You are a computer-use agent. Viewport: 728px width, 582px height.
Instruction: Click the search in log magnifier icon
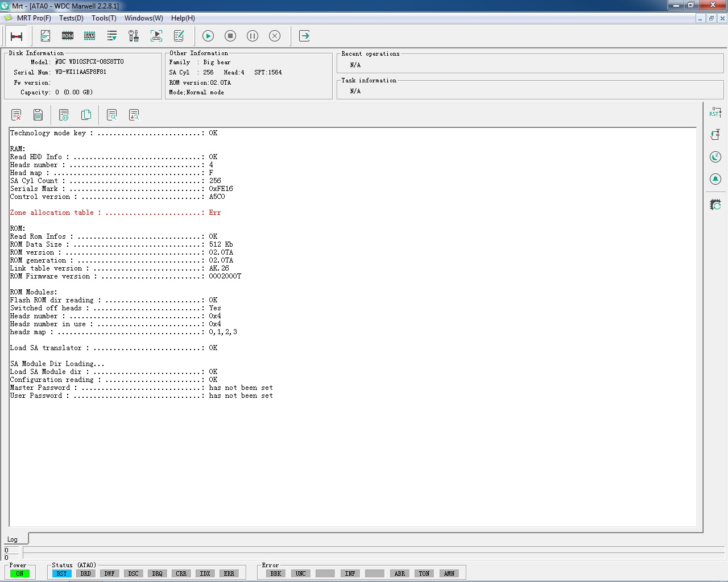111,115
